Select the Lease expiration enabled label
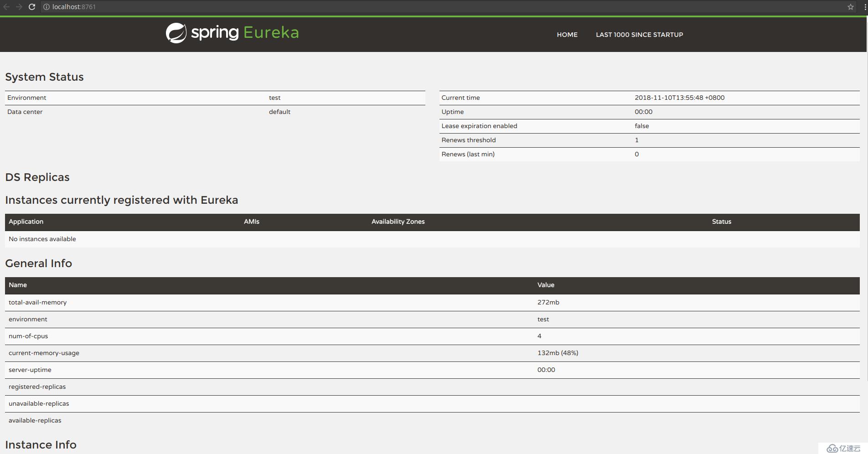This screenshot has width=868, height=454. pos(479,126)
